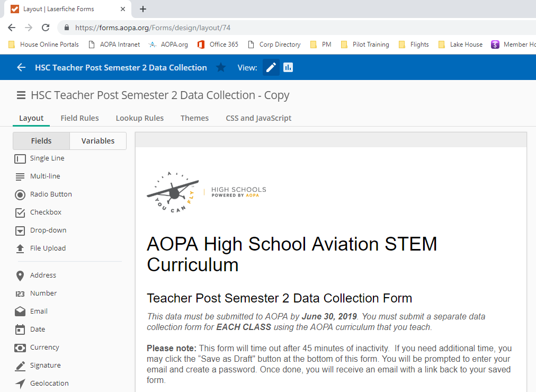Add a Signature field
536x392 pixels.
45,366
